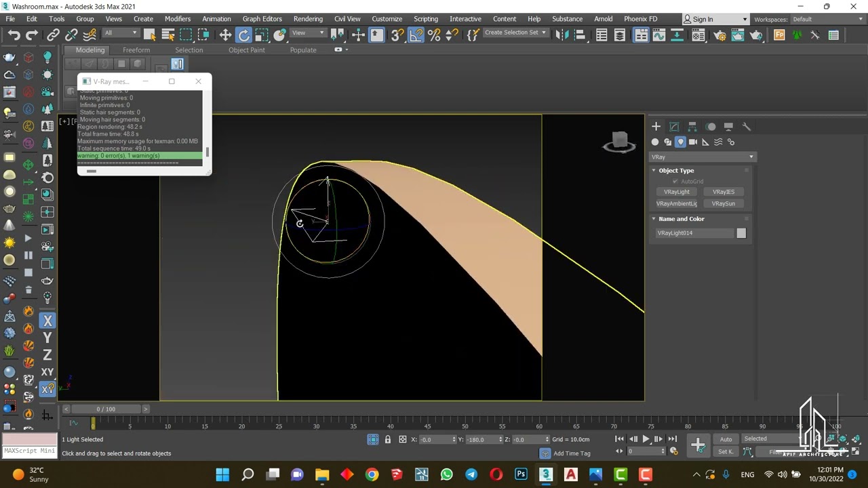Screen dimensions: 868x488
Task: Toggle Percent Snap in the toolbar
Action: [434, 35]
